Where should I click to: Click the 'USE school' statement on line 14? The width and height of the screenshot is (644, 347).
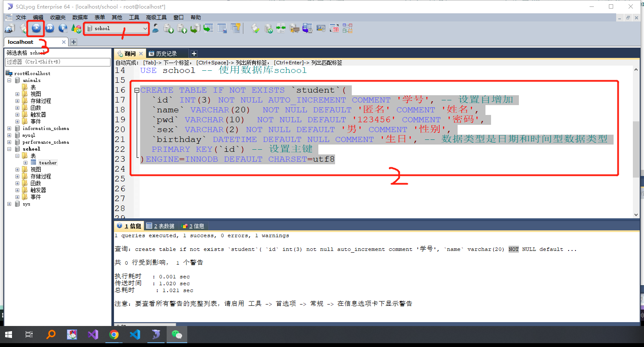[x=168, y=70]
